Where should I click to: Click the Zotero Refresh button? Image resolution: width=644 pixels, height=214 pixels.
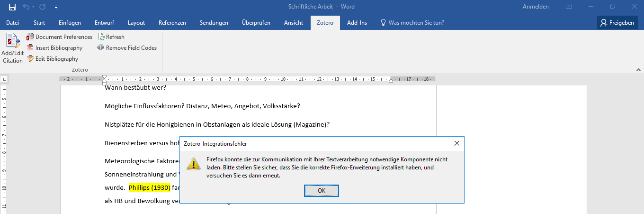(x=111, y=37)
